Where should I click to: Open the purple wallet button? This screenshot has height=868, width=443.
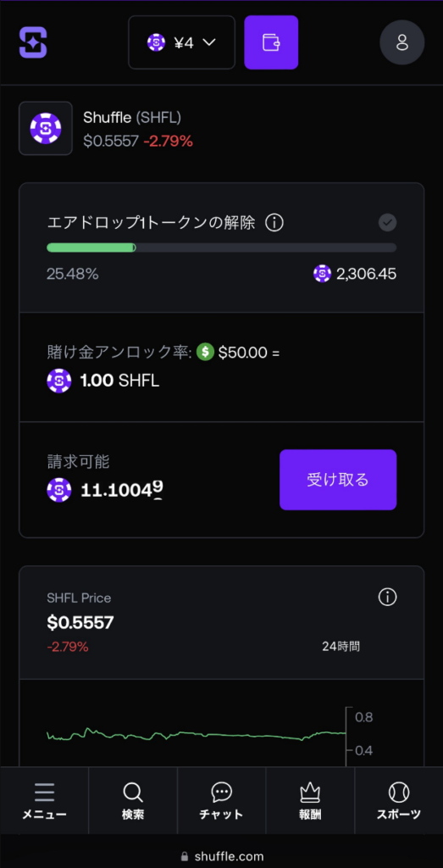point(271,42)
